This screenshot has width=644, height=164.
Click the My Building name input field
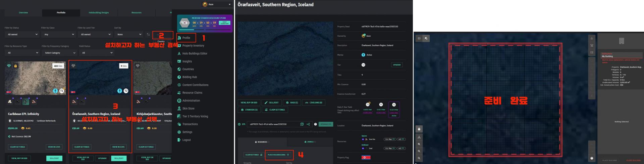621,56
